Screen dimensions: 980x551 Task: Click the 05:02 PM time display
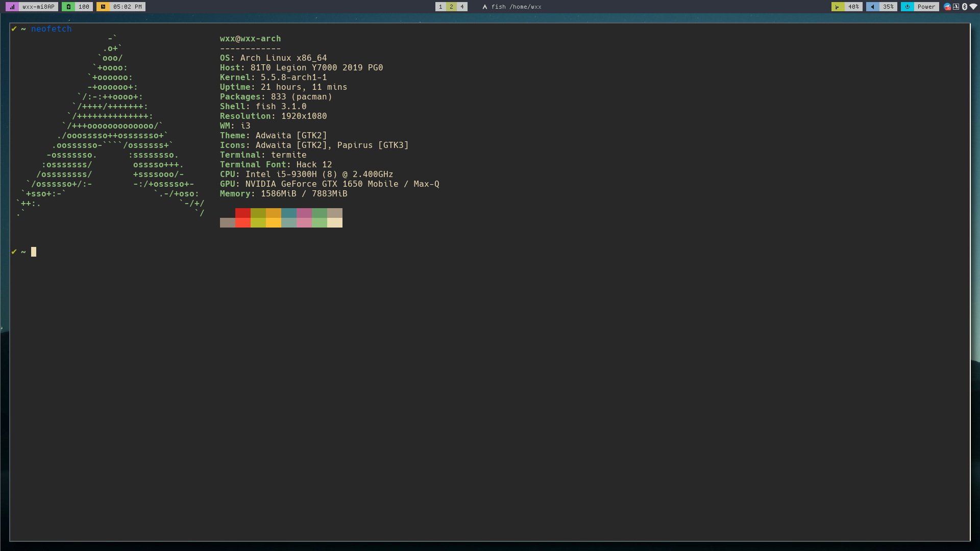point(127,7)
